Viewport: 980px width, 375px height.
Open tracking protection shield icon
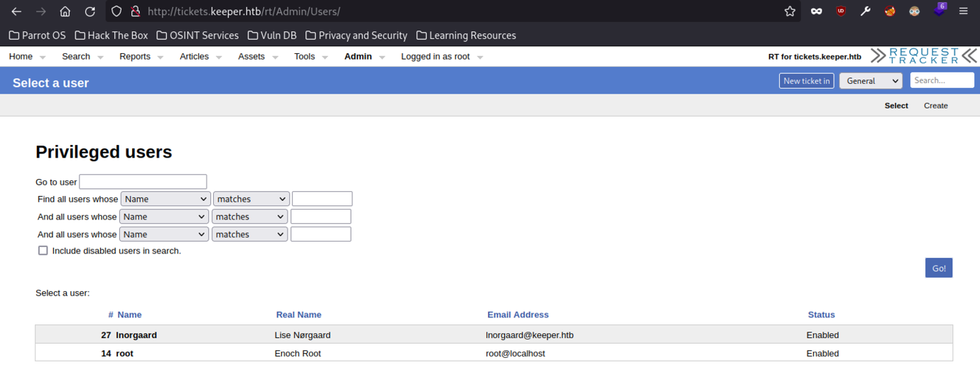[x=117, y=11]
